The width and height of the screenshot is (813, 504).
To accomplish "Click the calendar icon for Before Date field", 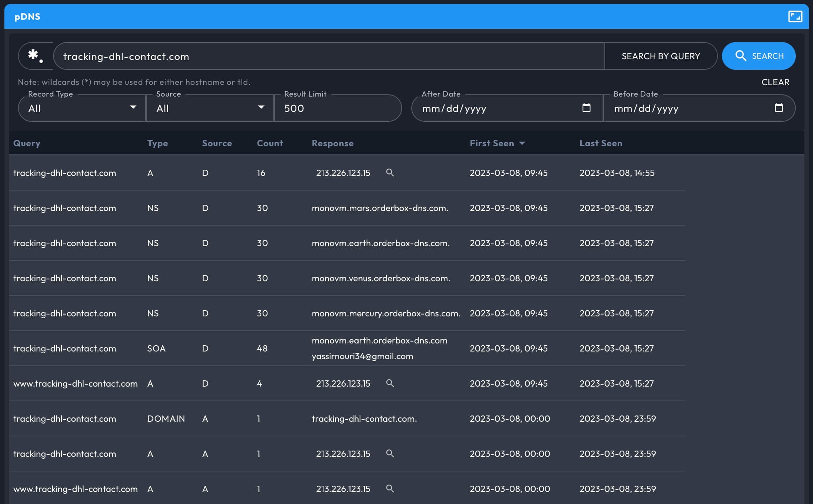I will (x=779, y=108).
